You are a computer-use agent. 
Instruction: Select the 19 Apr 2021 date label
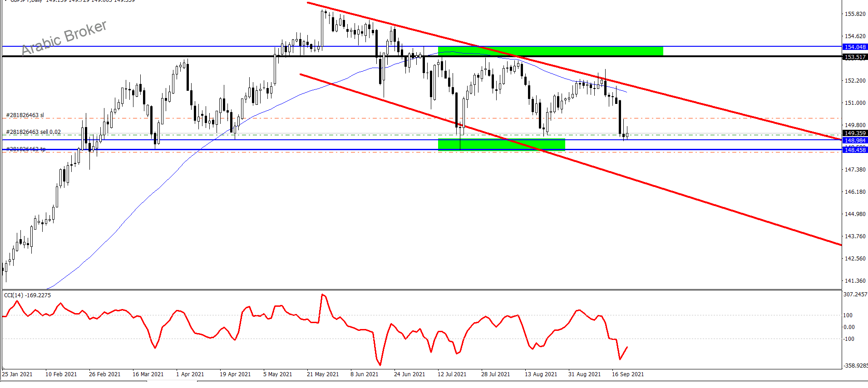click(x=235, y=374)
